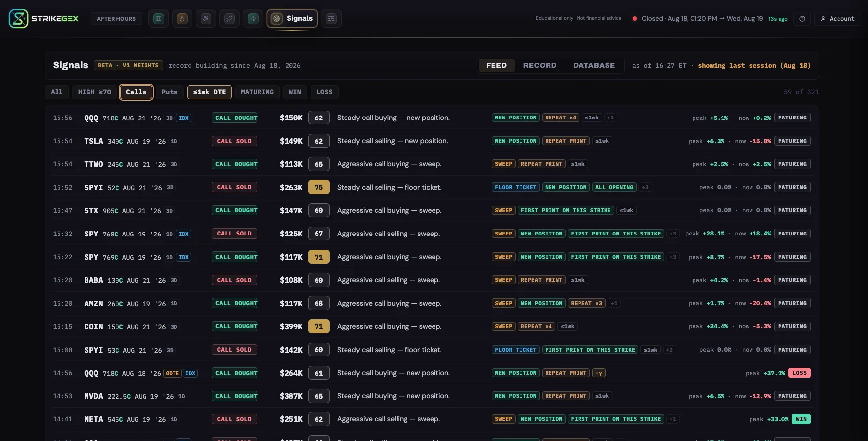Expand +3 tags on SPYI 52C row

click(645, 187)
